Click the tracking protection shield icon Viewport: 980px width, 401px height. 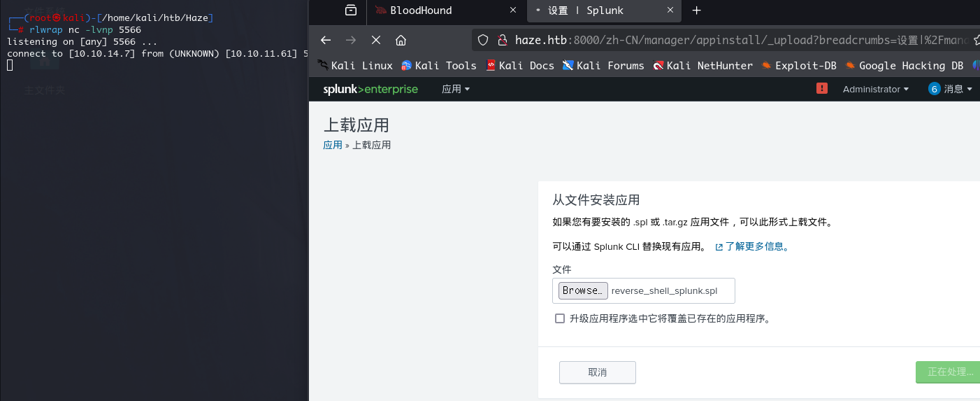click(x=484, y=41)
